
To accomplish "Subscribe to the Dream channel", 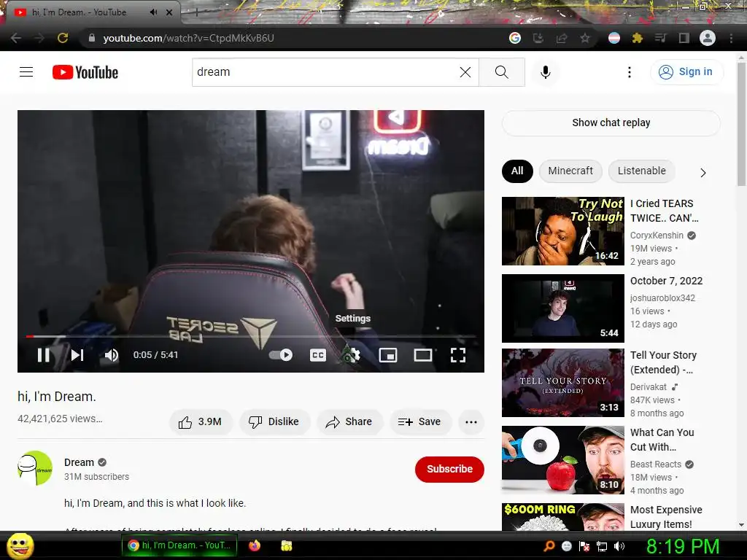I will coord(449,469).
